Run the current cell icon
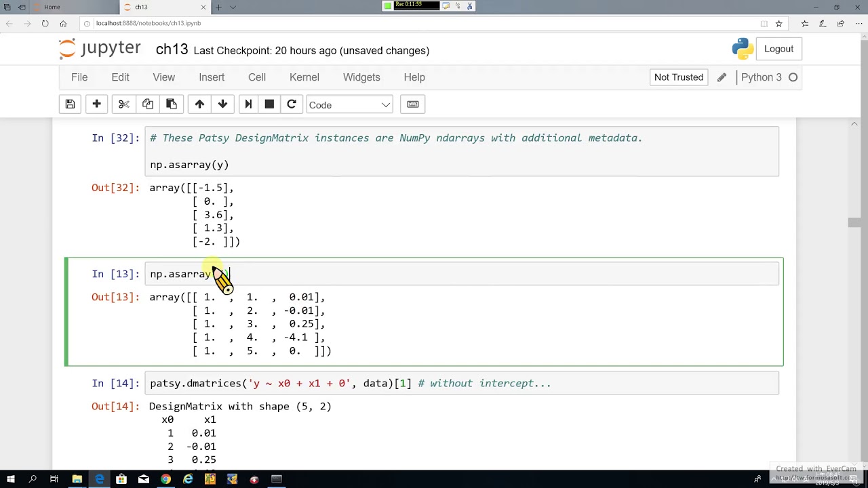 (248, 104)
